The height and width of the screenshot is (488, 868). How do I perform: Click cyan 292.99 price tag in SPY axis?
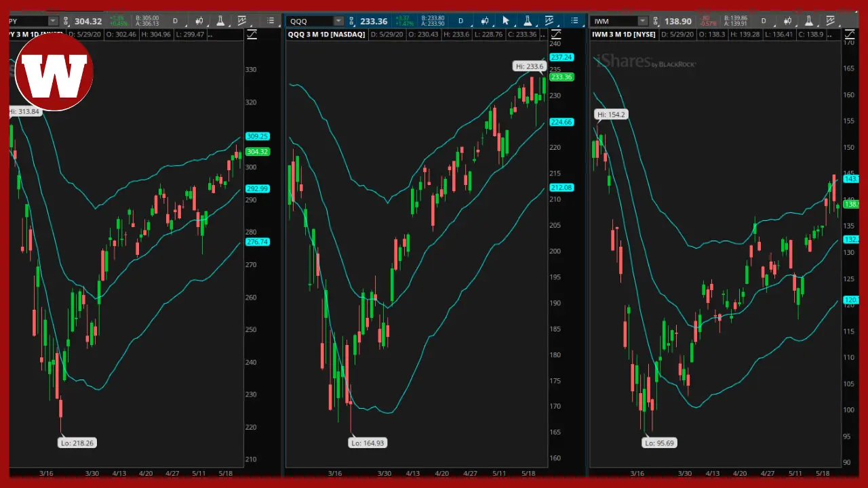point(257,189)
